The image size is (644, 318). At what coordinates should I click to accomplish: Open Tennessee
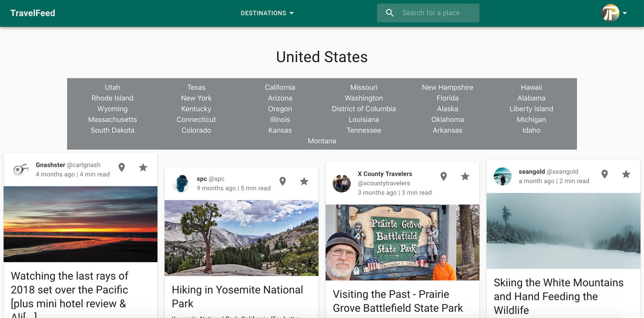(x=364, y=130)
